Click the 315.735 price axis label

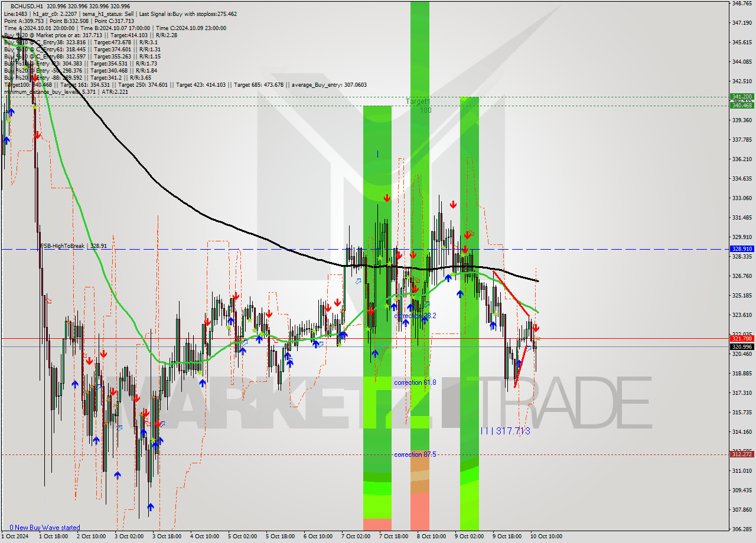tap(742, 412)
